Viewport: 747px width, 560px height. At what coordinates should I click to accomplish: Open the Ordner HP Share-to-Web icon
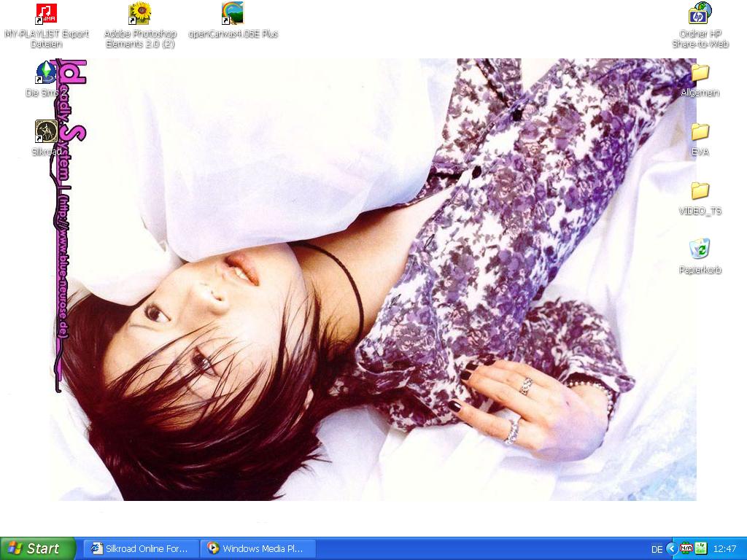click(700, 14)
